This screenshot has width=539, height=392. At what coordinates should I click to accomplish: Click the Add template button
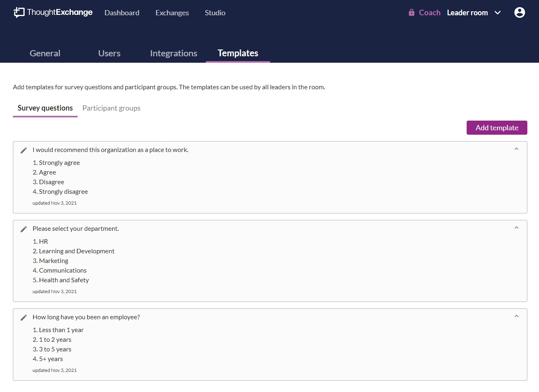coord(497,128)
